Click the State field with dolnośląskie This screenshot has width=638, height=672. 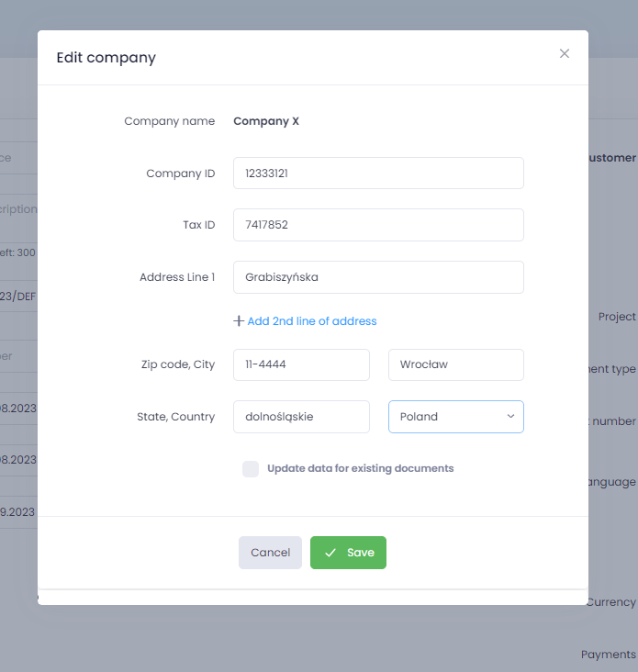pyautogui.click(x=301, y=417)
